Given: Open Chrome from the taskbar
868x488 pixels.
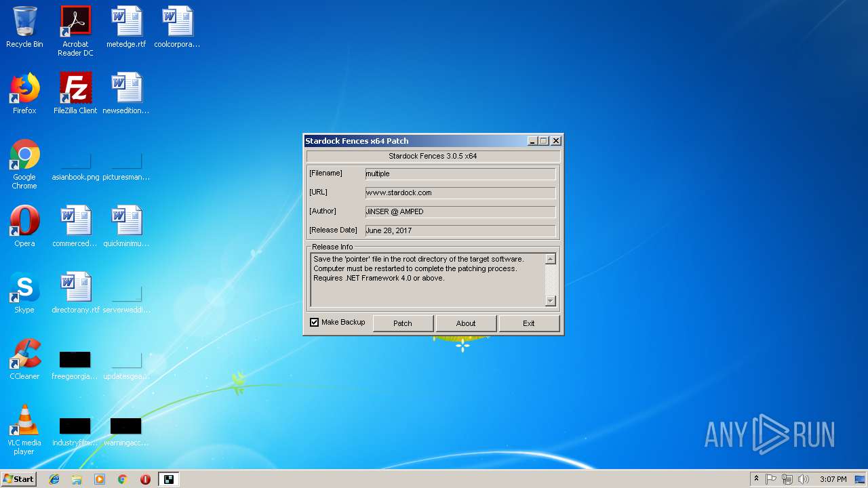Looking at the screenshot, I should click(122, 479).
